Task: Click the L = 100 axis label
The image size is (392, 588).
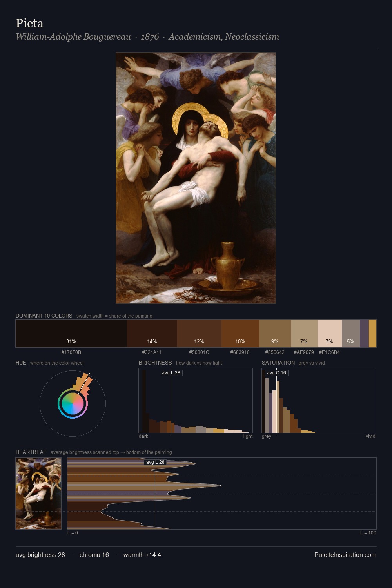Action: pos(368,533)
